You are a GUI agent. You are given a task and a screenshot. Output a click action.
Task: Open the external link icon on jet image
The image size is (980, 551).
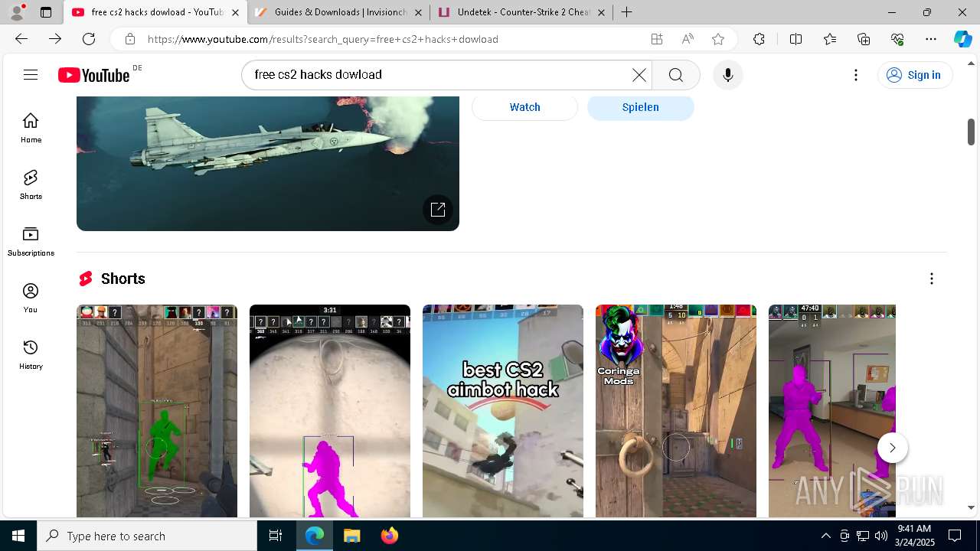438,210
